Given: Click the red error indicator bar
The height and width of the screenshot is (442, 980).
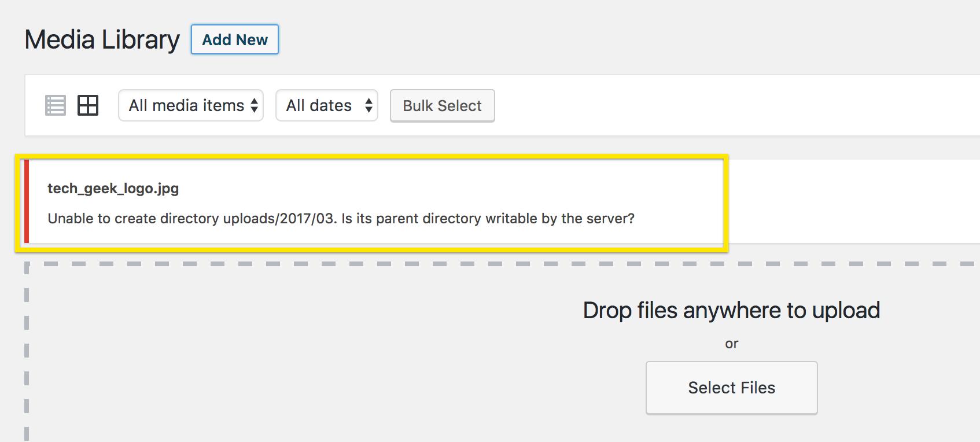Looking at the screenshot, I should 27,202.
